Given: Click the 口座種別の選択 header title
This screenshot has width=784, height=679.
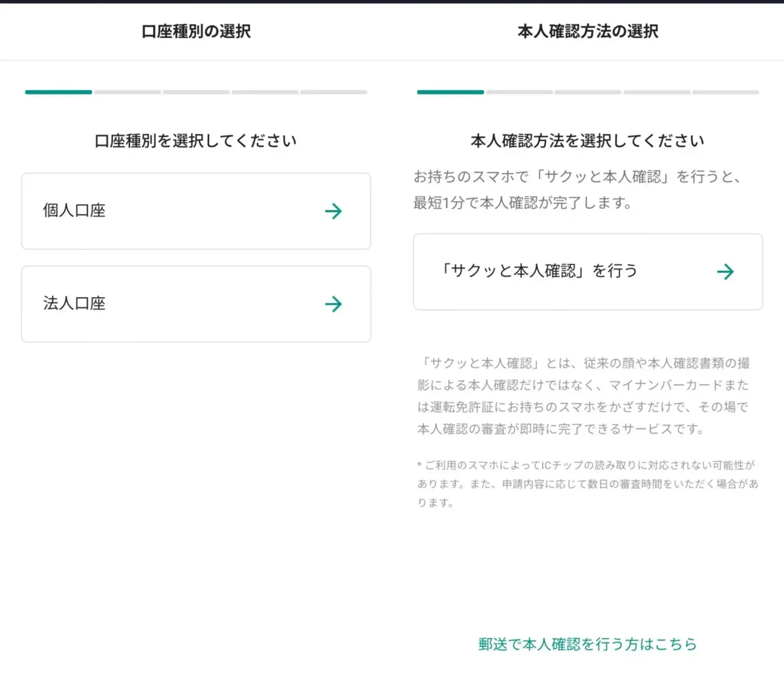Looking at the screenshot, I should [196, 31].
